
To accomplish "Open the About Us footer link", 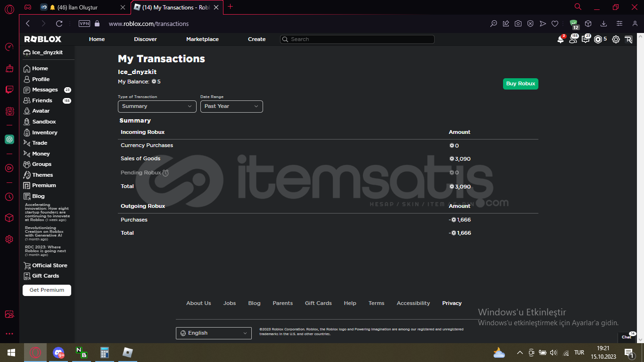I will pyautogui.click(x=198, y=303).
